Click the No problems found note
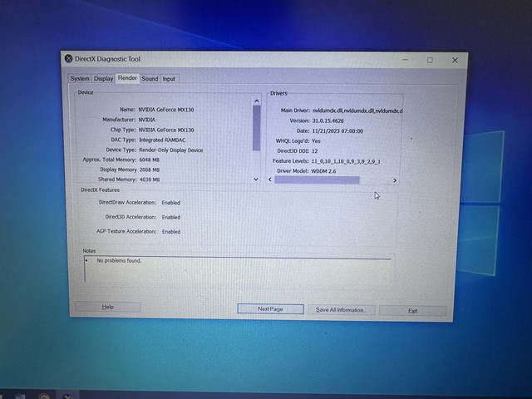Image resolution: width=532 pixels, height=399 pixels. pyautogui.click(x=119, y=260)
